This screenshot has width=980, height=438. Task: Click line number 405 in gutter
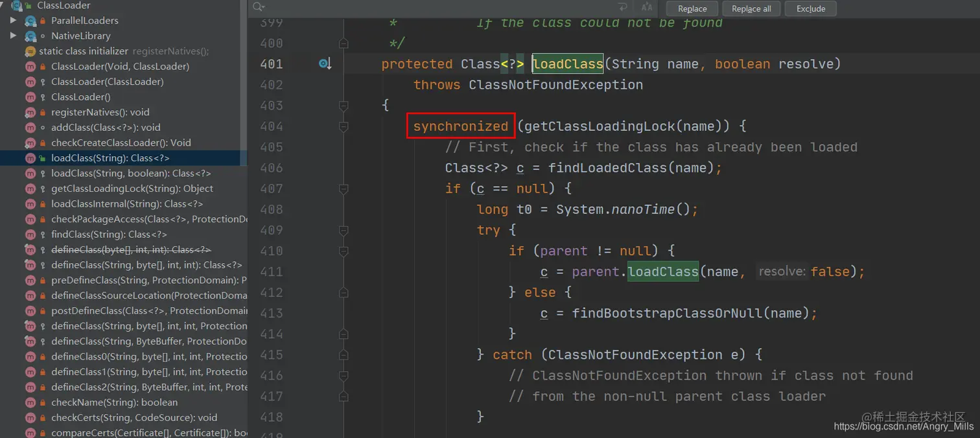pyautogui.click(x=272, y=147)
